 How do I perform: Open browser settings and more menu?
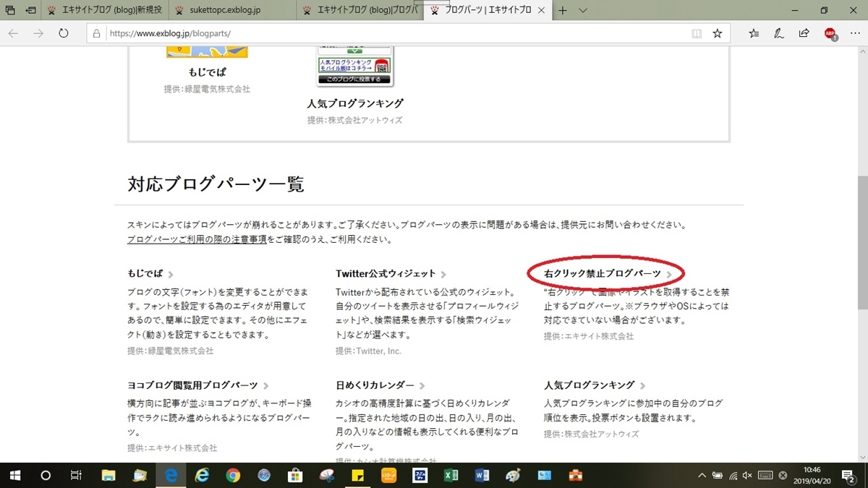click(855, 33)
